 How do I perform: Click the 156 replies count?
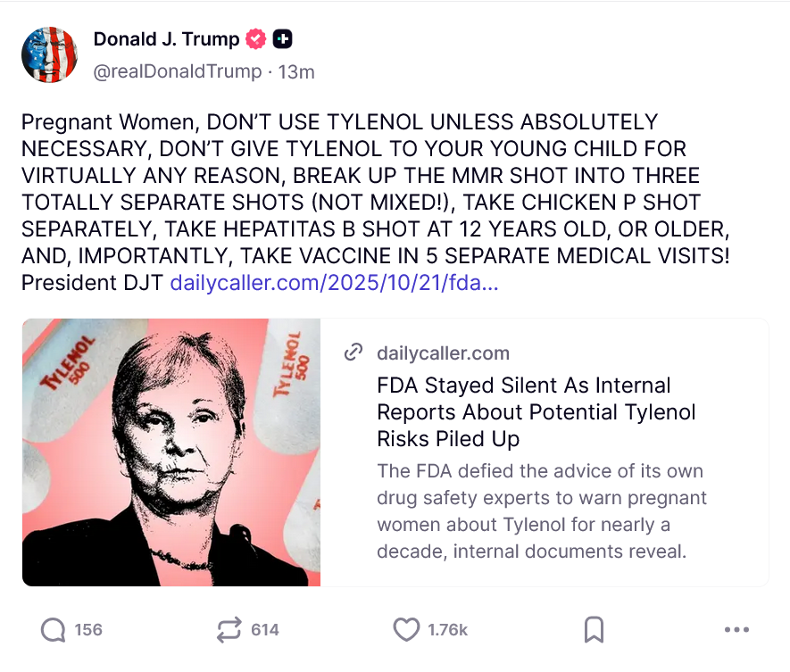(88, 630)
